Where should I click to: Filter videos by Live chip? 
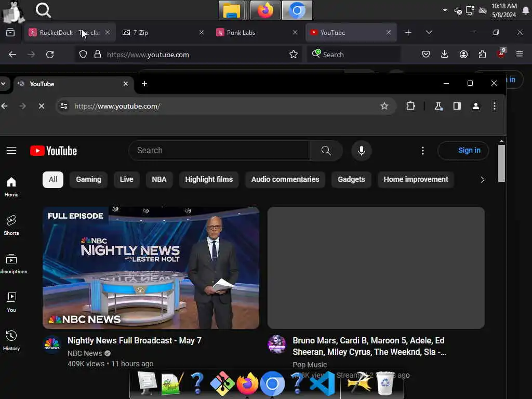tap(127, 179)
